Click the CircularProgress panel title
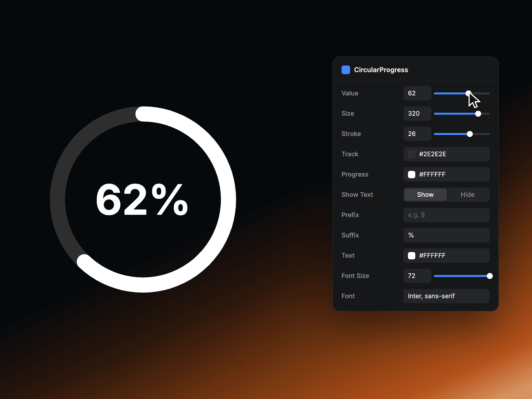The width and height of the screenshot is (532, 399). (x=381, y=70)
